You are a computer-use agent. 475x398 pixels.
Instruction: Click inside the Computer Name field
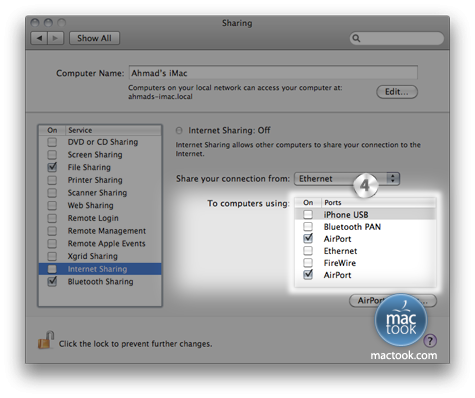[273, 73]
